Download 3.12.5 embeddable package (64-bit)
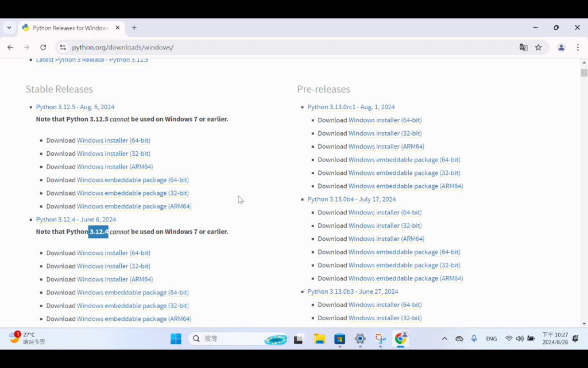Viewport: 588px width, 368px height. tap(133, 180)
